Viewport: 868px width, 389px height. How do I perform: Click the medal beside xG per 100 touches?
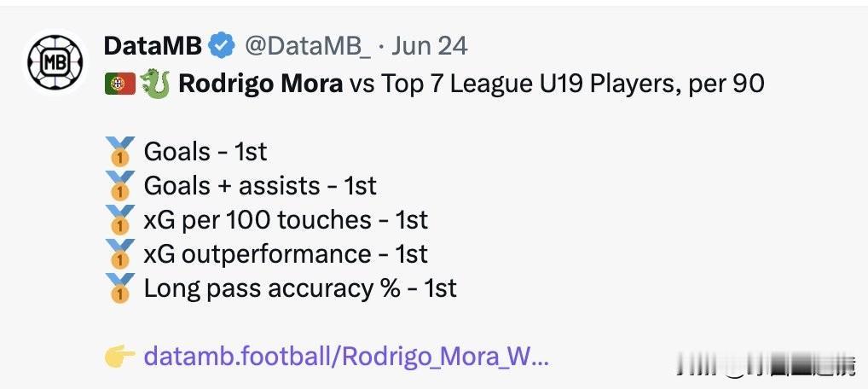[x=120, y=220]
